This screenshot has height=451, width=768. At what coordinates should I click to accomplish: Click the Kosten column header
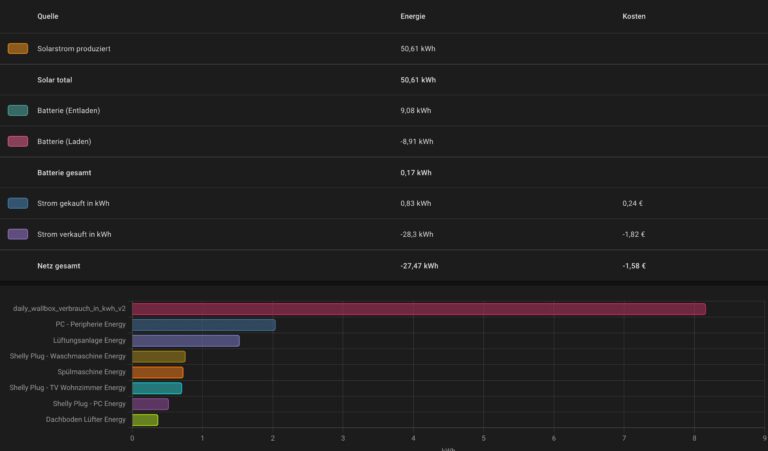pyautogui.click(x=634, y=16)
